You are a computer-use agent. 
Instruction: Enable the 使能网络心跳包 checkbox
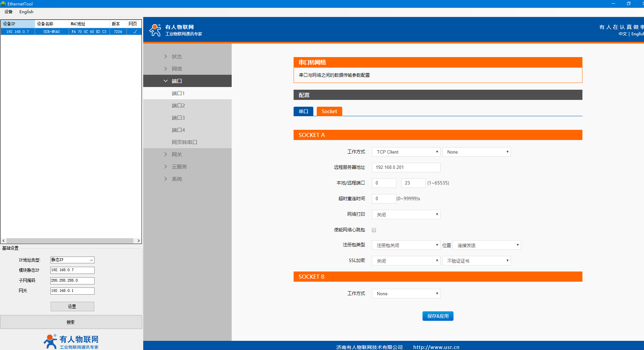374,230
